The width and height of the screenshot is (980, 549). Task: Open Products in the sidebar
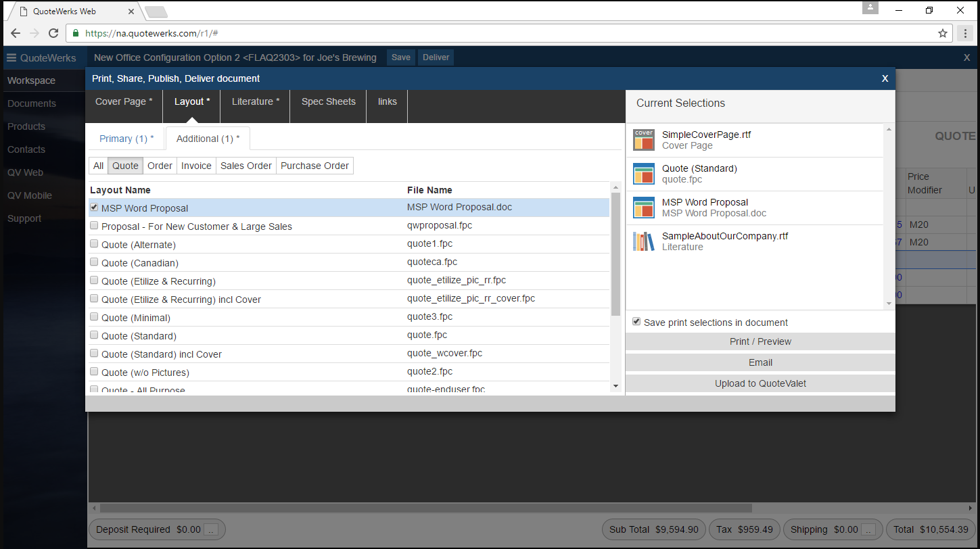click(x=26, y=126)
